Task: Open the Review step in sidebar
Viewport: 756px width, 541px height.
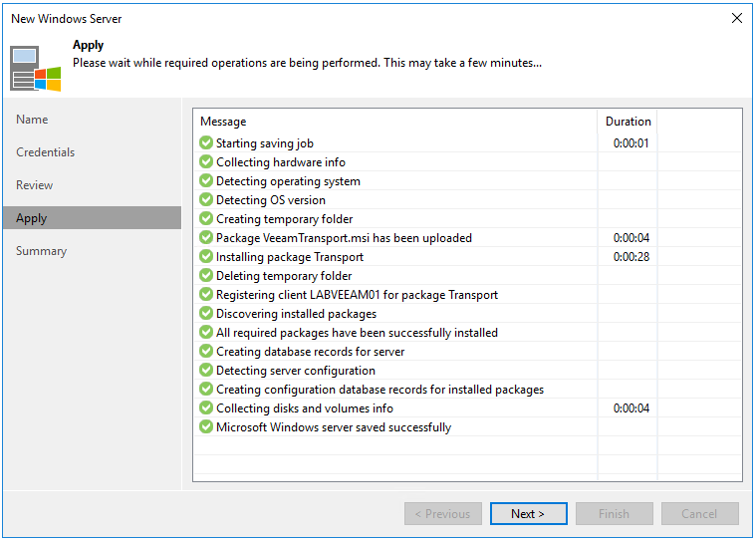Action: (x=35, y=185)
